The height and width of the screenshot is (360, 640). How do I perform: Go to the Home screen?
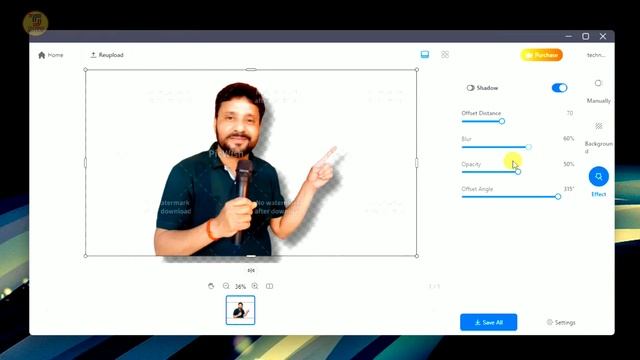tap(51, 55)
